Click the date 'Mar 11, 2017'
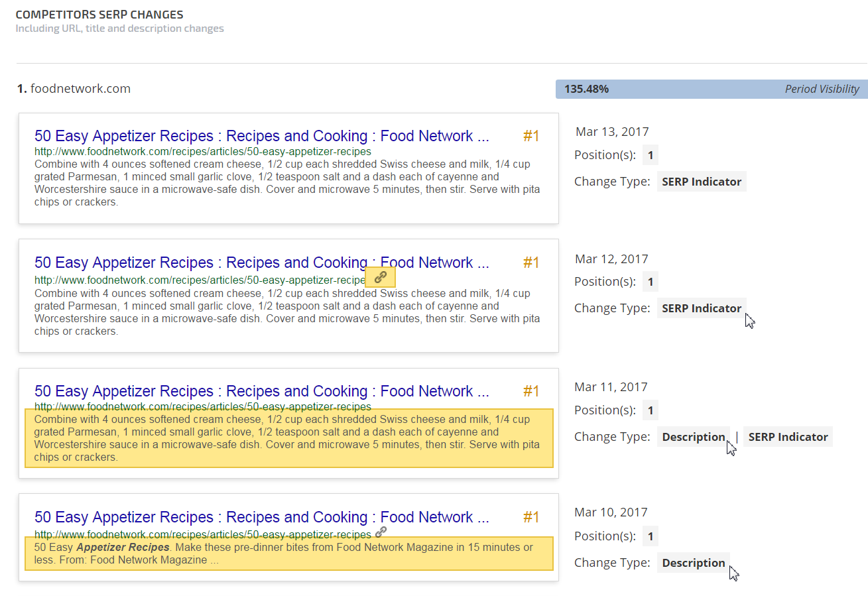 (612, 387)
